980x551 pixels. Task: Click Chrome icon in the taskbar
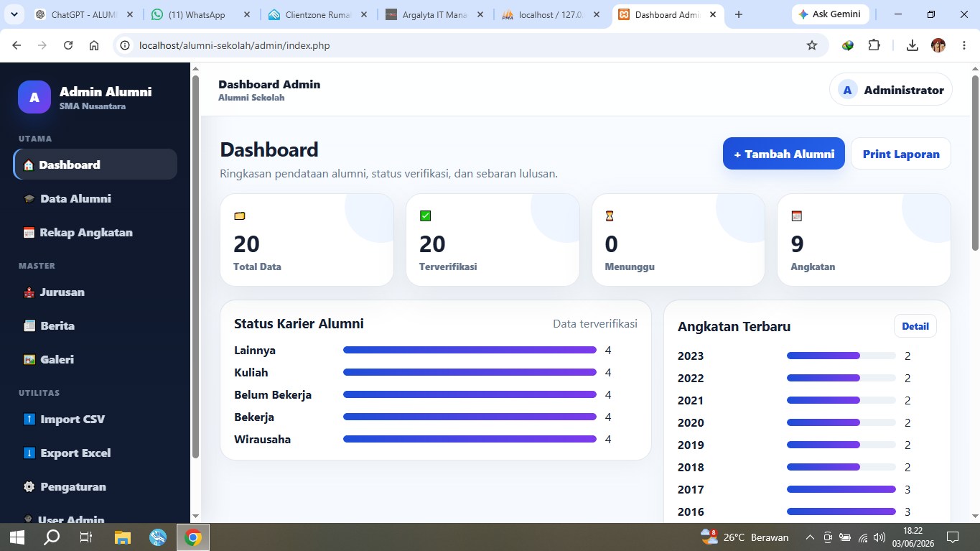click(192, 537)
